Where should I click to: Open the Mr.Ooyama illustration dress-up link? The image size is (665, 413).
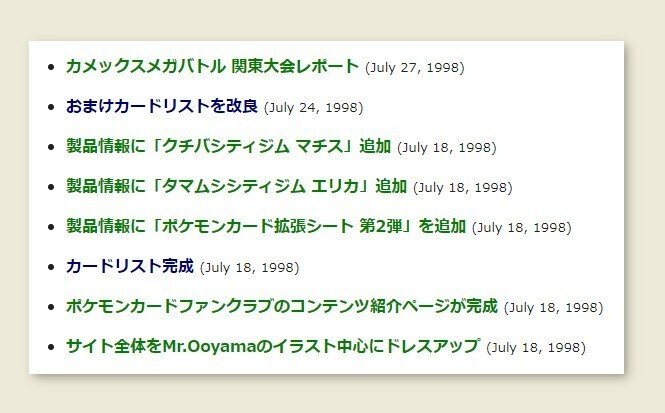click(x=273, y=346)
